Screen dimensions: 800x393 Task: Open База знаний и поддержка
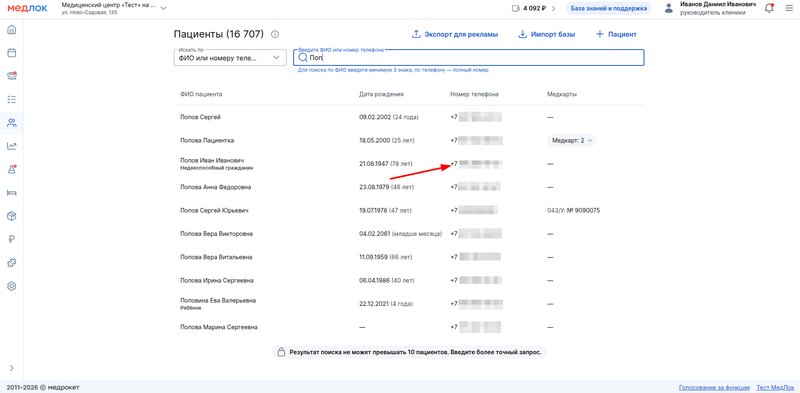[x=609, y=8]
